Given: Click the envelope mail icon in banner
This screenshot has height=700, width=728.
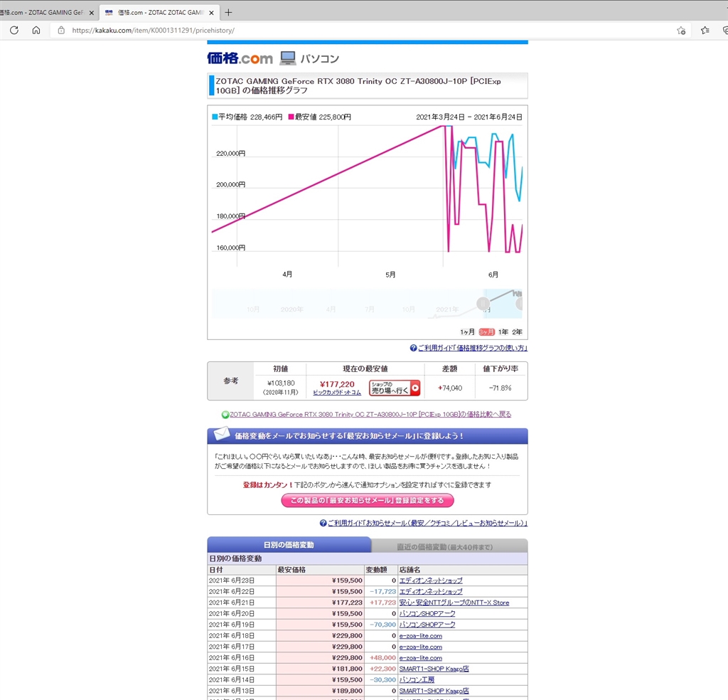Looking at the screenshot, I should pyautogui.click(x=222, y=435).
